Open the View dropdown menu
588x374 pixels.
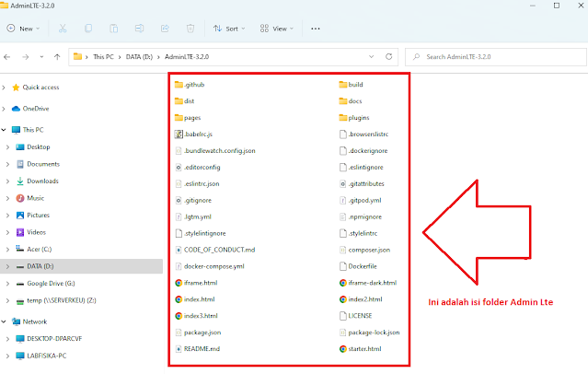point(277,29)
